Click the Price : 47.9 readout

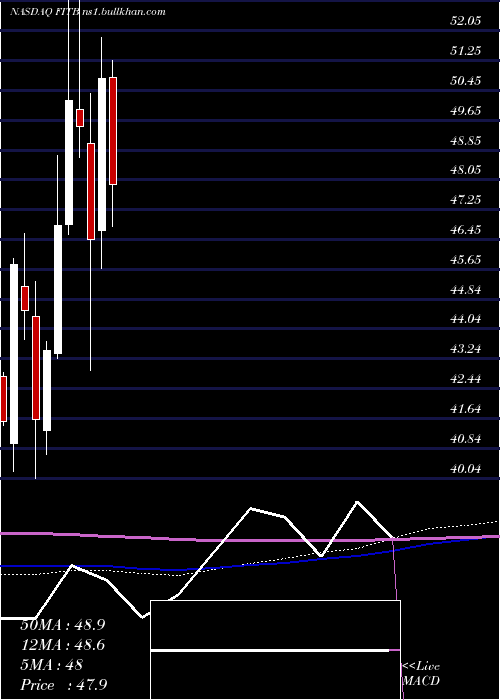[64, 685]
